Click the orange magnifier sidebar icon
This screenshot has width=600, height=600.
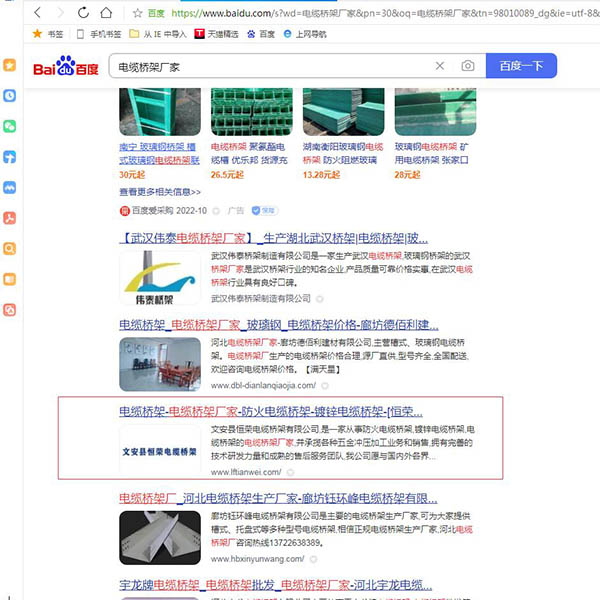pos(10,249)
